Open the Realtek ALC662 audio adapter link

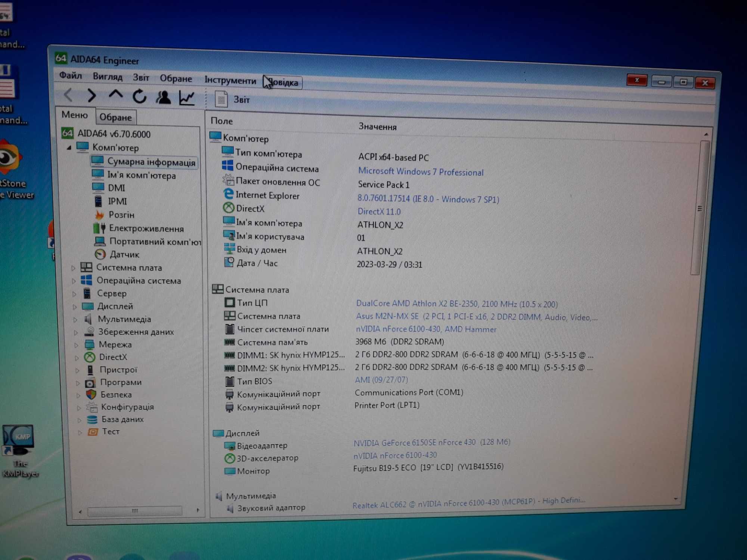coord(469,503)
